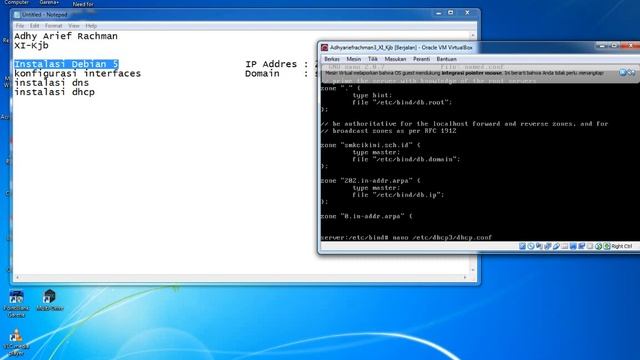
Task: Click the Notepad vertical scrollbar up arrow
Action: click(x=473, y=36)
